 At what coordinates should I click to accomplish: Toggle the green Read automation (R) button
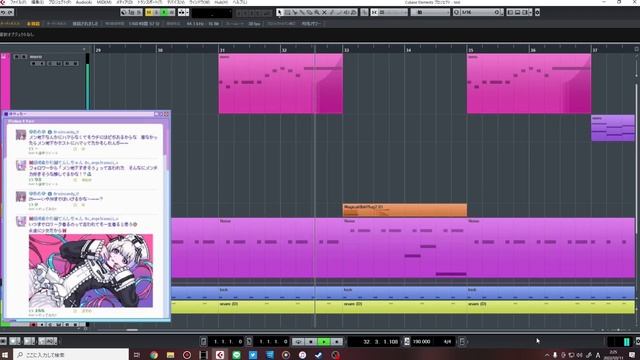164,13
